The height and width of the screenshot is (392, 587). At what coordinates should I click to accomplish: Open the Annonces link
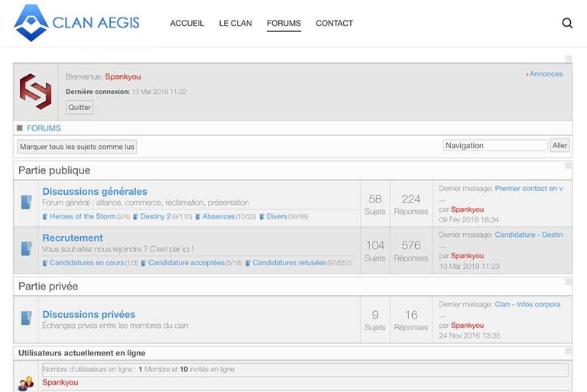(x=546, y=74)
